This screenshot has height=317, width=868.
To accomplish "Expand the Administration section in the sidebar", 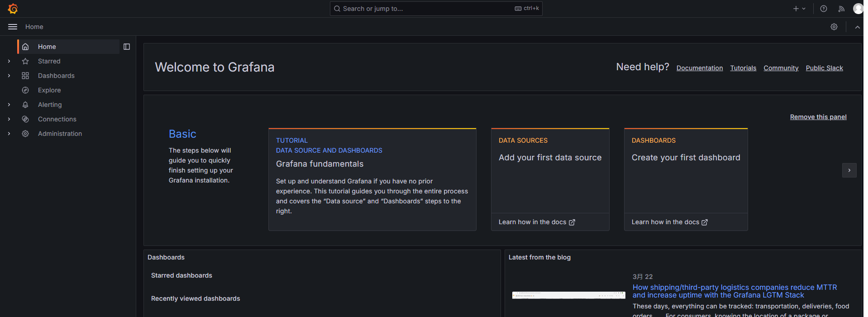I will point(9,134).
